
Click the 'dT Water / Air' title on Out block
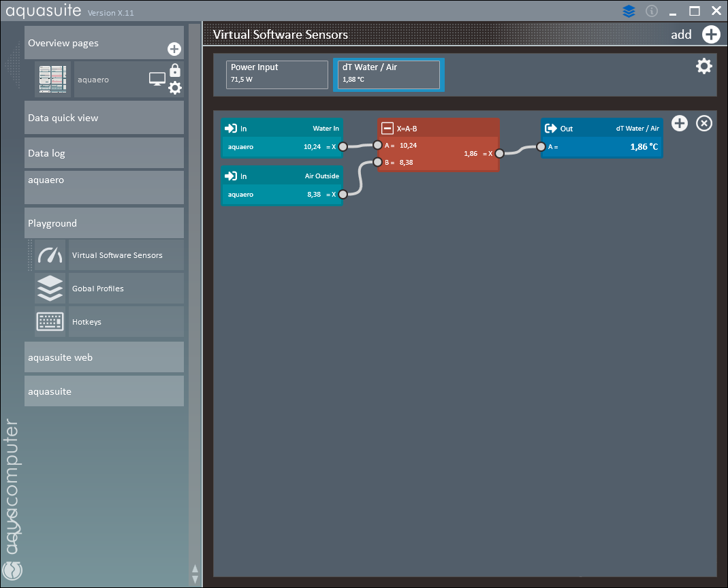[637, 129]
